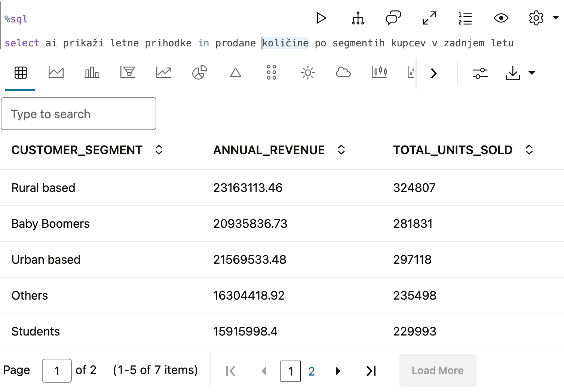
Task: Click the TOTAL_UNITS_SOLD column header
Action: pyautogui.click(x=453, y=150)
